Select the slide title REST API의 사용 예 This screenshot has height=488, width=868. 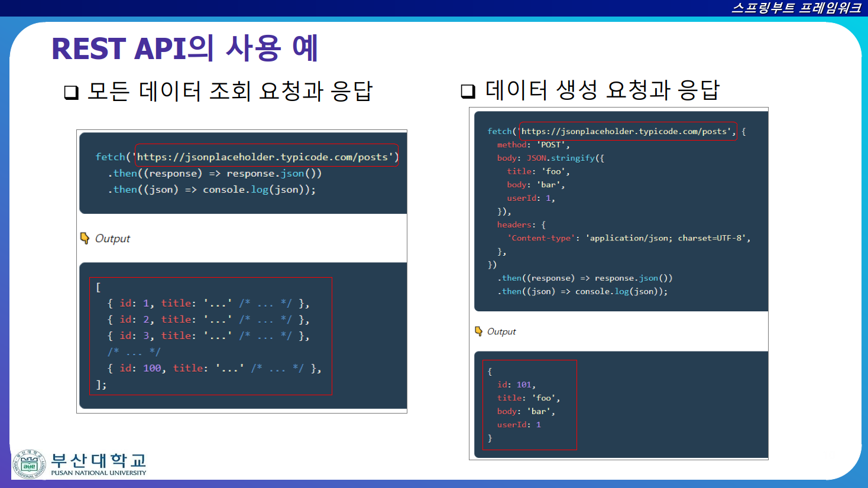[185, 48]
